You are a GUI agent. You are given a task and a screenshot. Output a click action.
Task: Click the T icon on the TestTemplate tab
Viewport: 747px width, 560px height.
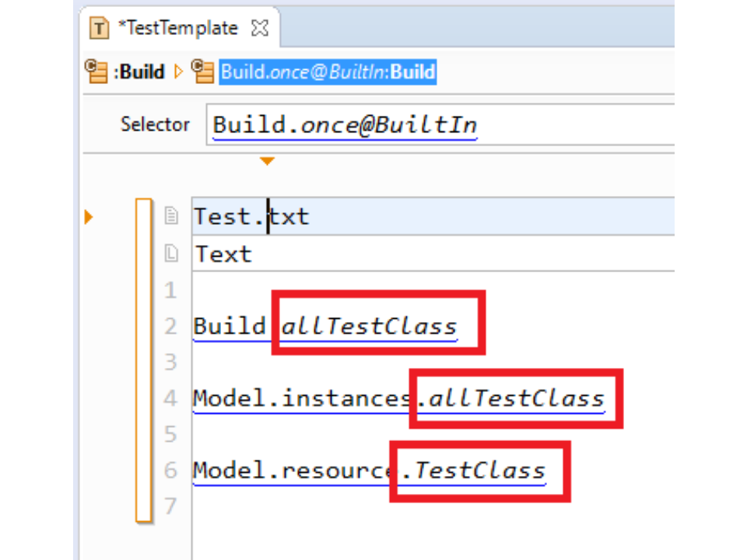[x=99, y=29]
